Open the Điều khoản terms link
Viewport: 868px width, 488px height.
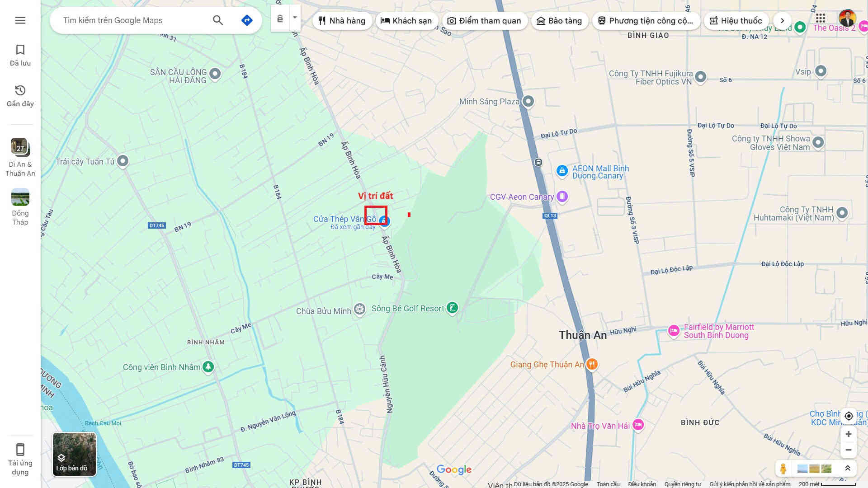click(x=642, y=484)
